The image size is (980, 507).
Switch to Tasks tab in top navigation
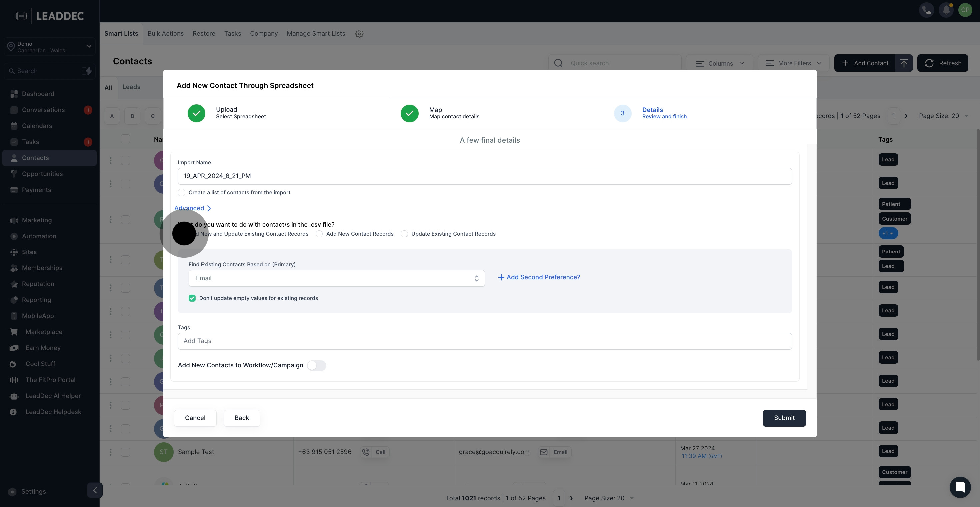point(232,33)
